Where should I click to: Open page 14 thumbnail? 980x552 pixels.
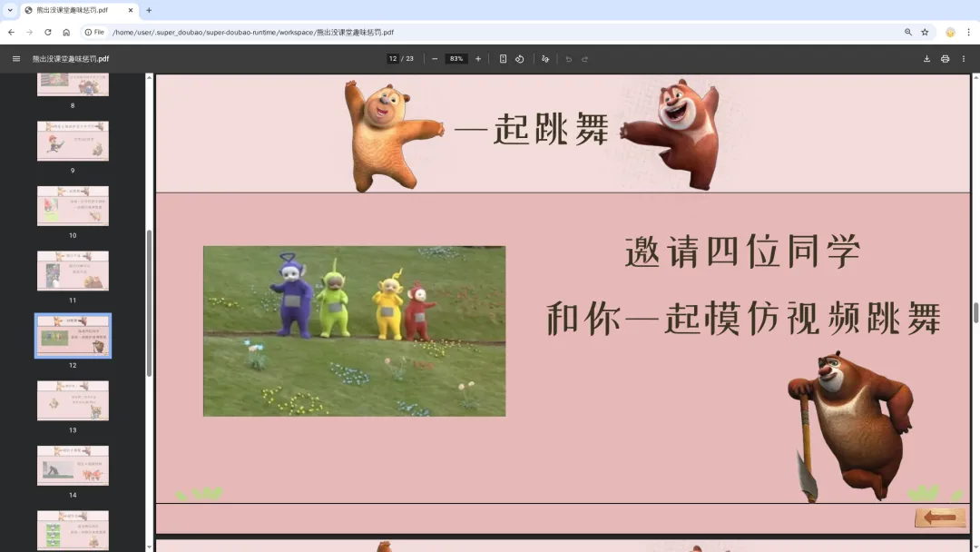pos(73,466)
